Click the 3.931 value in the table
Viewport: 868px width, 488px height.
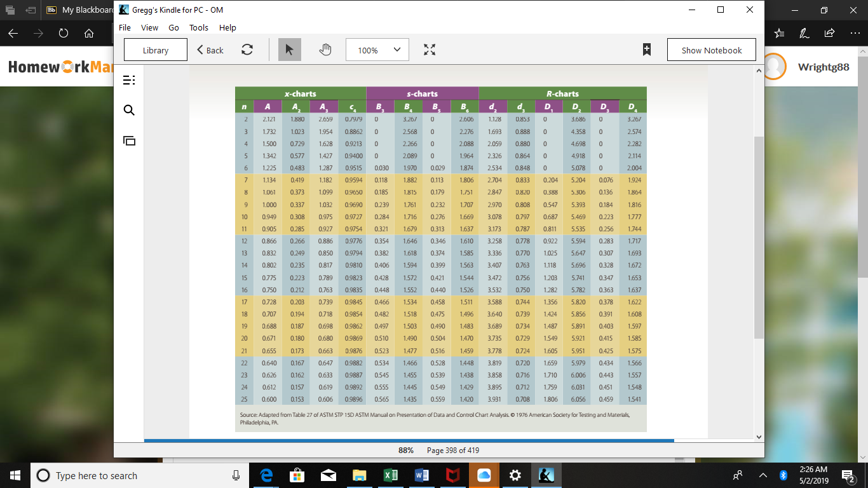click(494, 400)
